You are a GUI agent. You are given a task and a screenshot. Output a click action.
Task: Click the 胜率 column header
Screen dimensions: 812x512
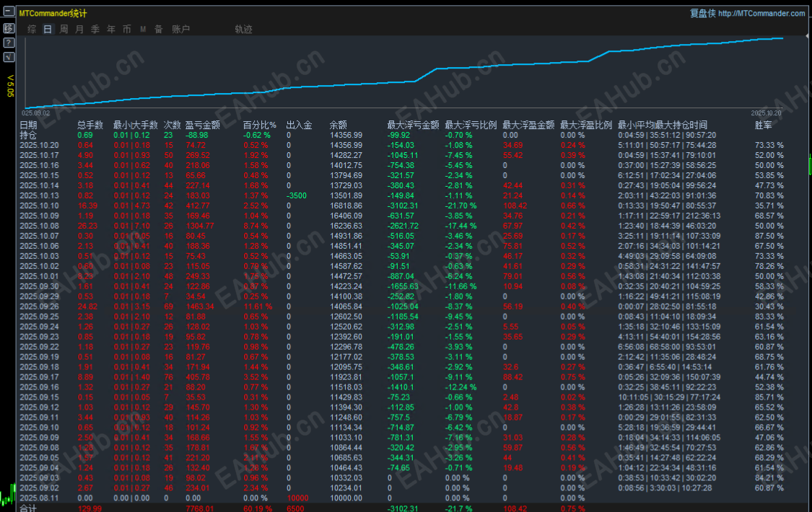(764, 125)
